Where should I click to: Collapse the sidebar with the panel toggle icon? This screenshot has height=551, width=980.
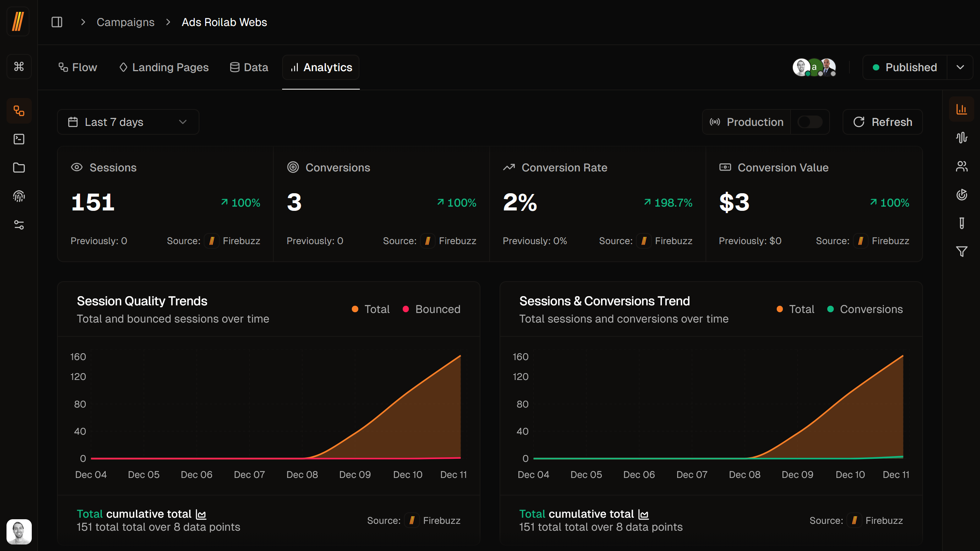(x=57, y=22)
